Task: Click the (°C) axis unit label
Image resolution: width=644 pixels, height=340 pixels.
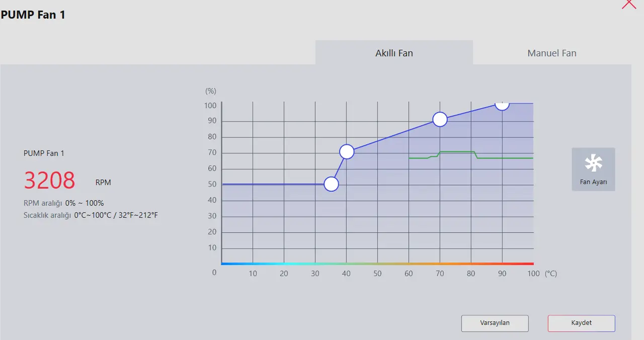Action: pos(550,274)
